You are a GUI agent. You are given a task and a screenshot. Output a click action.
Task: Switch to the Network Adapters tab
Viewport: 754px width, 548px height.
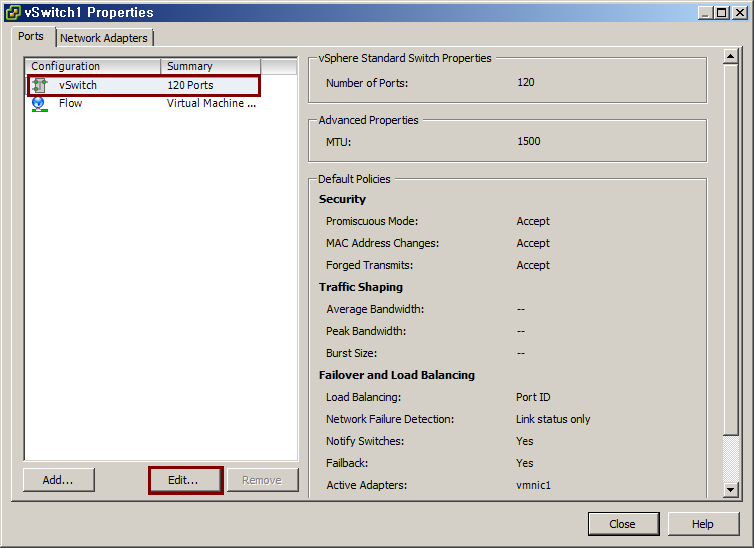coord(104,38)
